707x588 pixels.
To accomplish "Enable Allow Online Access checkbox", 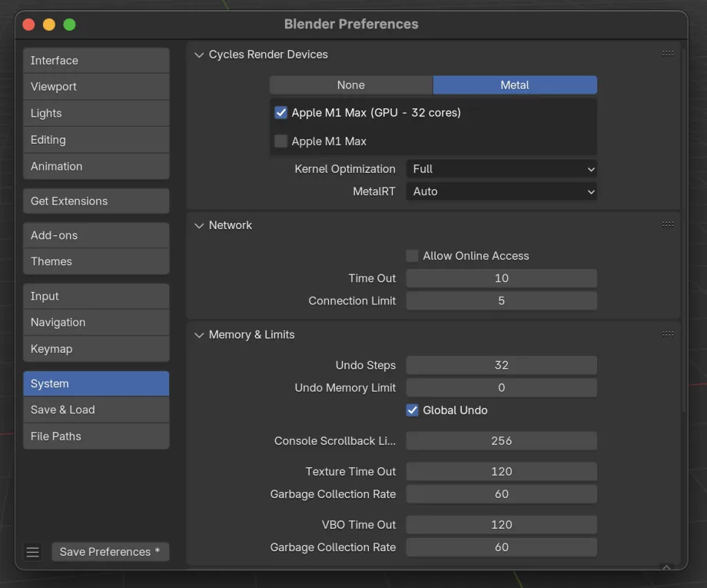I will click(x=412, y=256).
